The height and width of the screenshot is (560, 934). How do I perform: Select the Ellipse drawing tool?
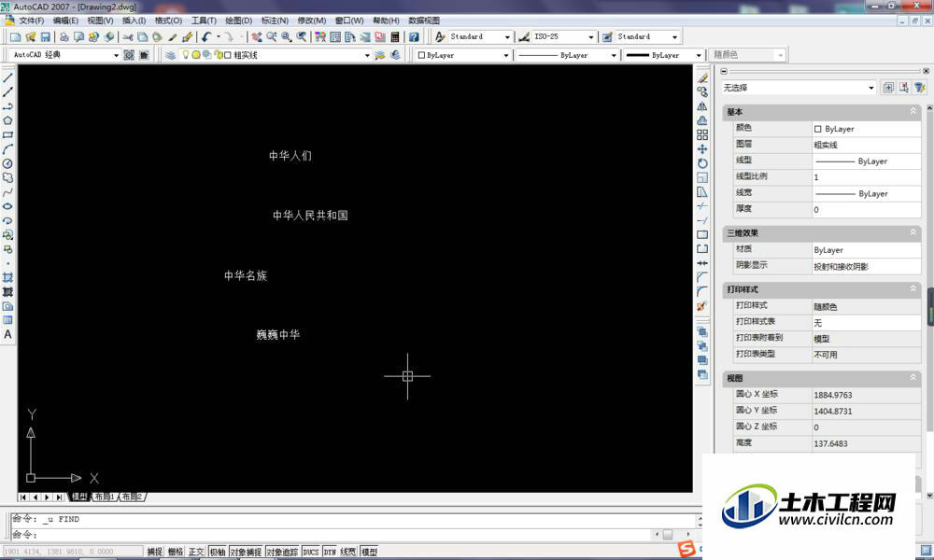tap(7, 206)
